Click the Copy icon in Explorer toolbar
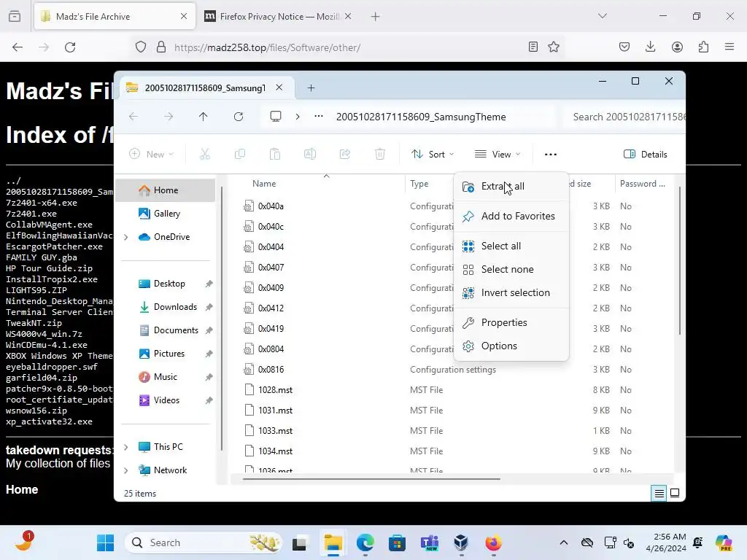747x560 pixels. pos(240,155)
